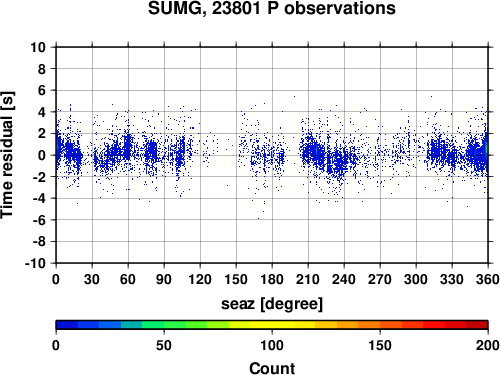
Task: Click the dense data cluster near 240 degrees
Action: point(340,163)
